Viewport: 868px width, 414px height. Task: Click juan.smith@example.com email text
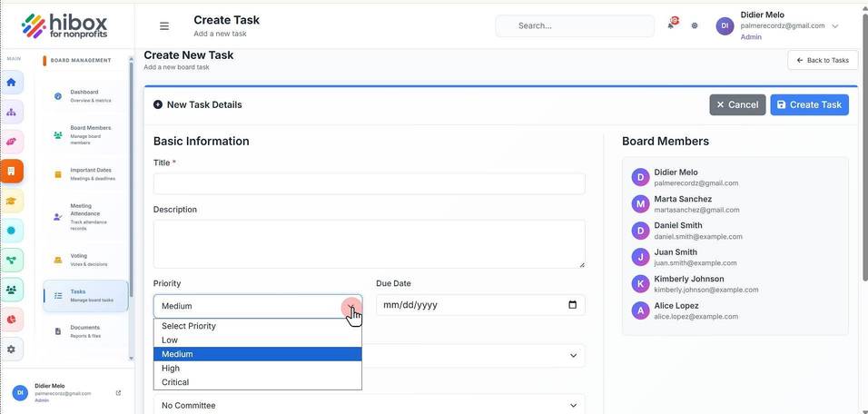coord(695,263)
